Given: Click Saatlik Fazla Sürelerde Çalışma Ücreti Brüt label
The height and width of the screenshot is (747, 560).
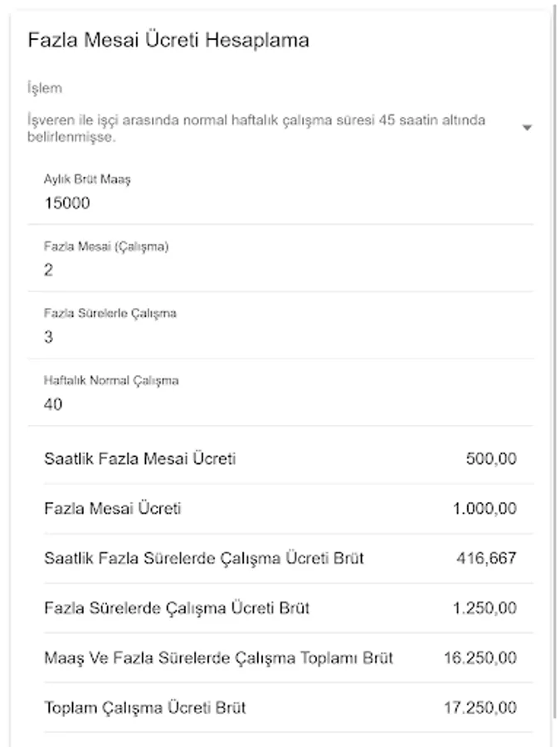Looking at the screenshot, I should pyautogui.click(x=203, y=558).
